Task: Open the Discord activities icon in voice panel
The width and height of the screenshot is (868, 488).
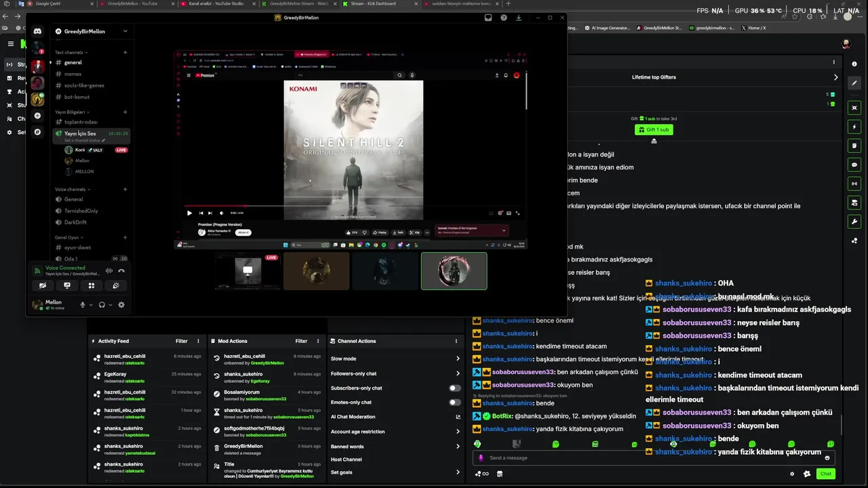Action: click(x=92, y=285)
